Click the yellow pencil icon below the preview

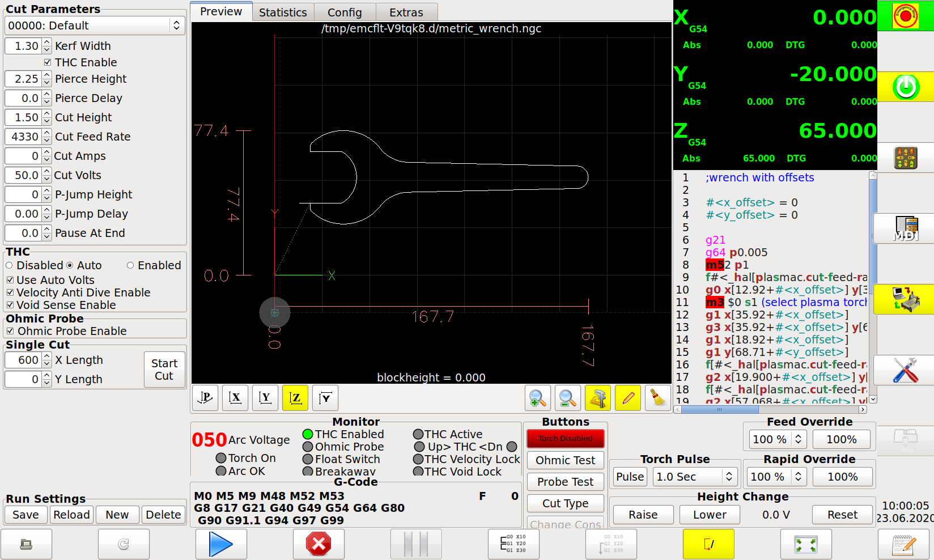coord(628,398)
